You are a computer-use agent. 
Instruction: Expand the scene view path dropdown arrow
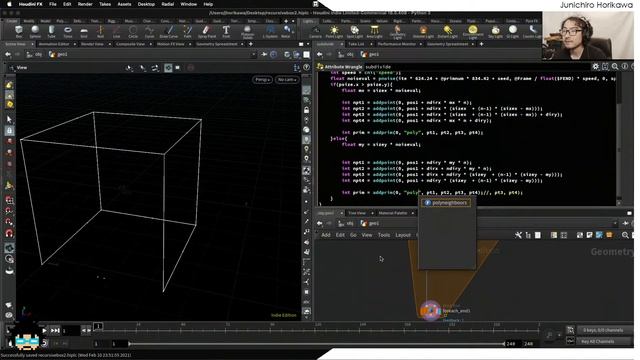tap(254, 54)
